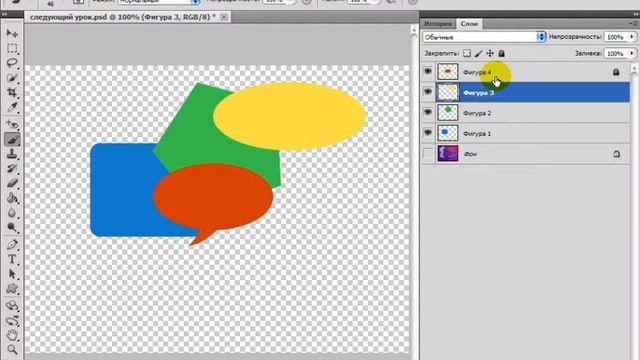
Task: Select the Paint Bucket tool
Action: coord(12,198)
